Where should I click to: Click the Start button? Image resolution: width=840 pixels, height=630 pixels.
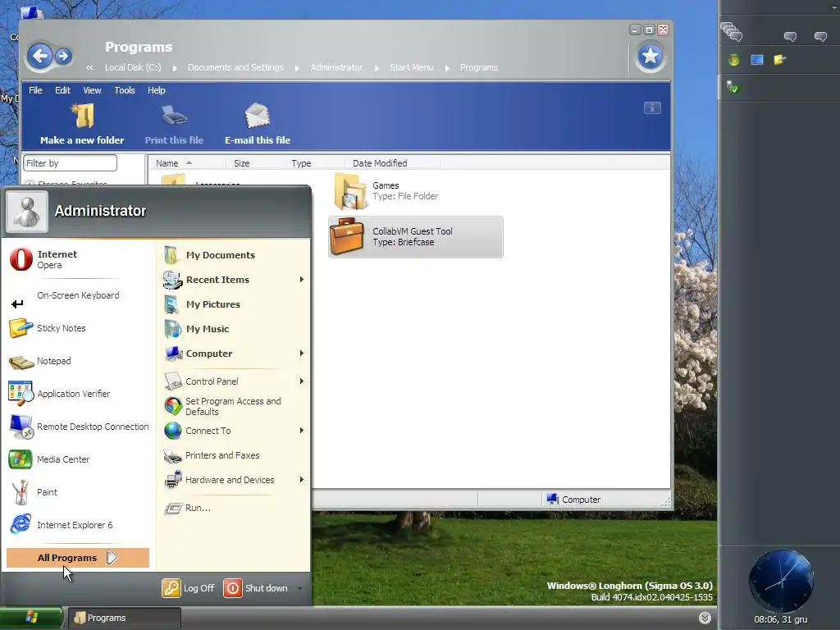click(31, 618)
